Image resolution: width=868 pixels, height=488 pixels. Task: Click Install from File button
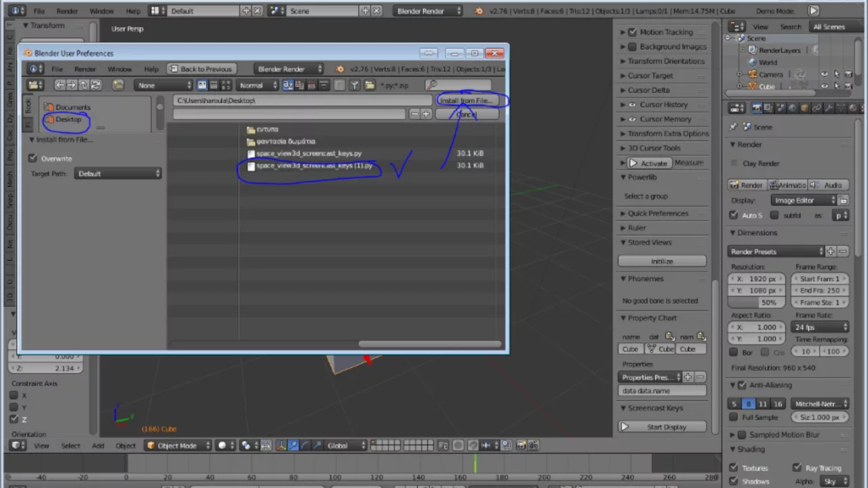tap(466, 100)
